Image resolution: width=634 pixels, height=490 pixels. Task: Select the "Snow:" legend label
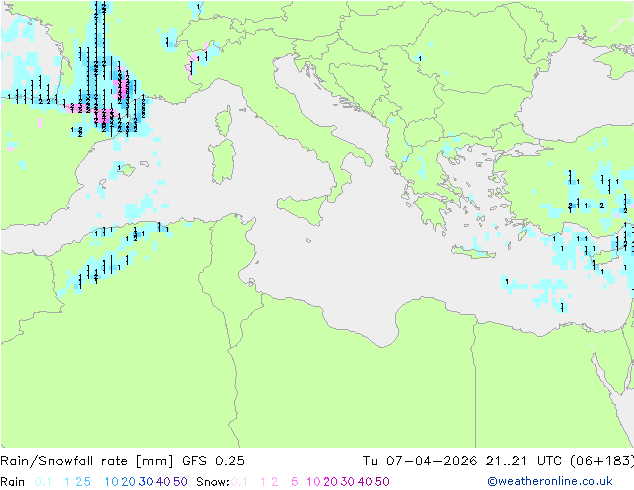click(x=213, y=482)
